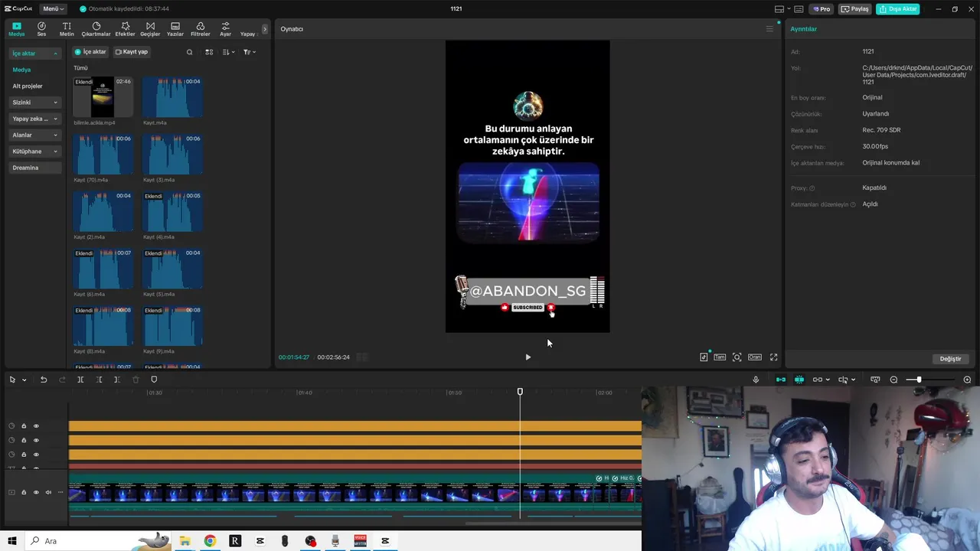Open the Efektler effects tab
The height and width of the screenshot is (551, 980).
click(x=125, y=29)
